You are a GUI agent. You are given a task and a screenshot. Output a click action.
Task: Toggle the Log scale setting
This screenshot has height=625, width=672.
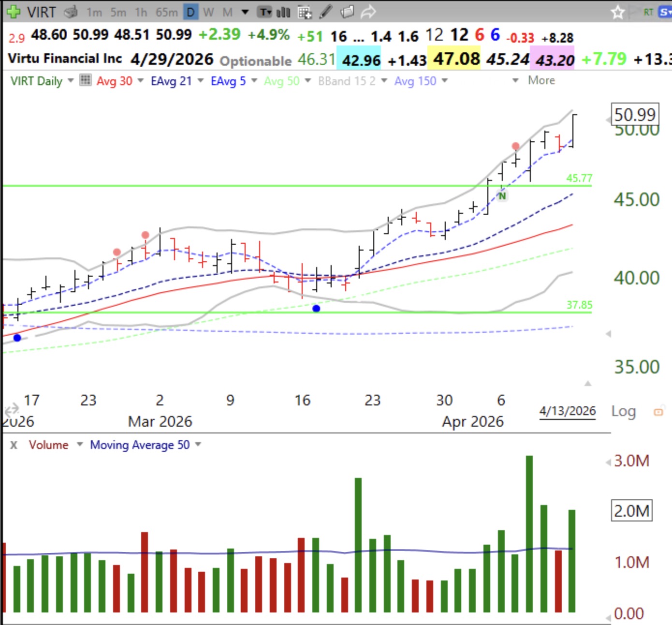tap(624, 411)
